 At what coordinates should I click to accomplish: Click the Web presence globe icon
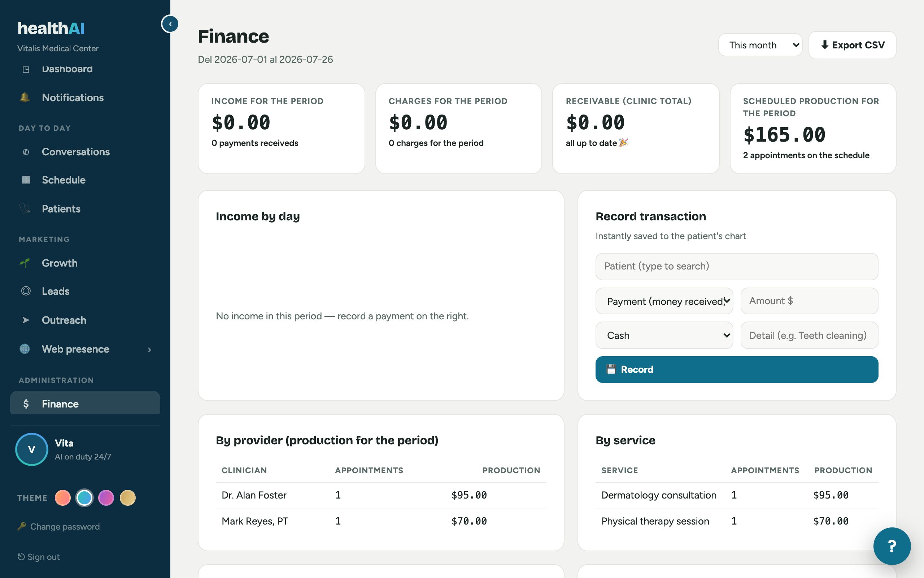25,349
